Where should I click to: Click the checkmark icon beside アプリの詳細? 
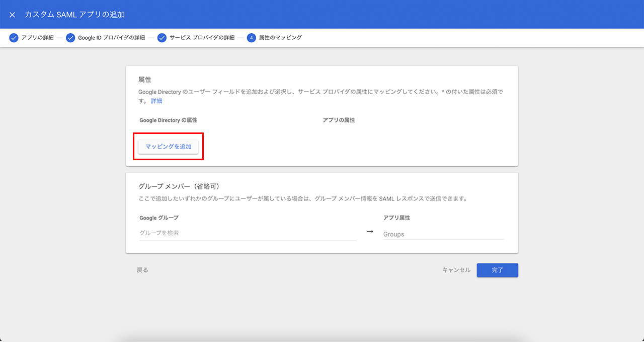(x=14, y=38)
